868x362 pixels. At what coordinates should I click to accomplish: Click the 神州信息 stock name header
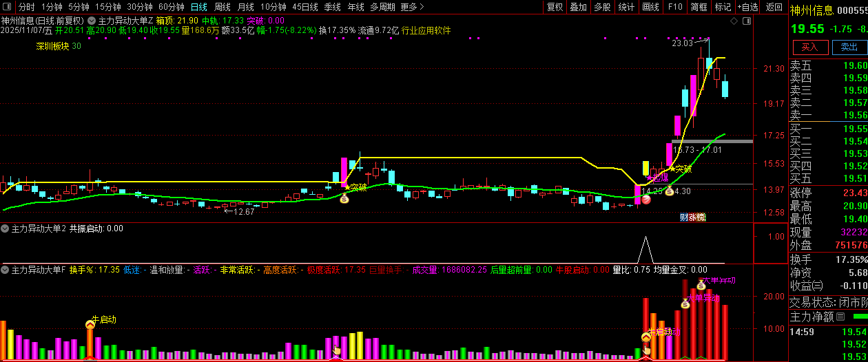(812, 10)
